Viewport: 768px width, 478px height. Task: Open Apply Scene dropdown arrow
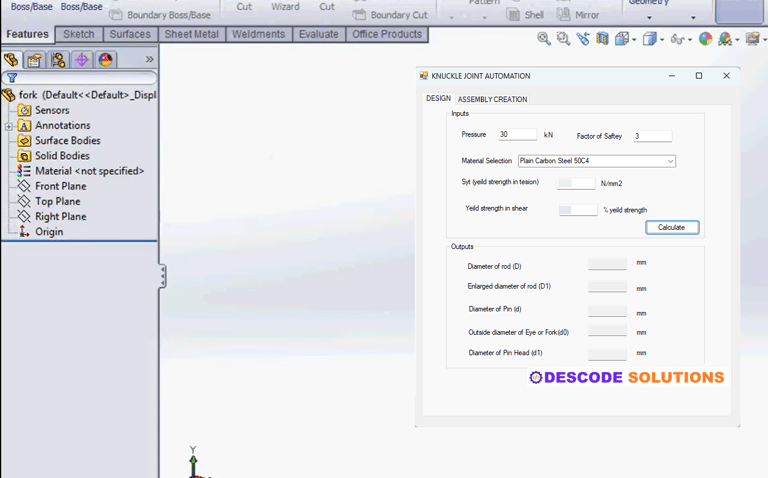coord(737,40)
